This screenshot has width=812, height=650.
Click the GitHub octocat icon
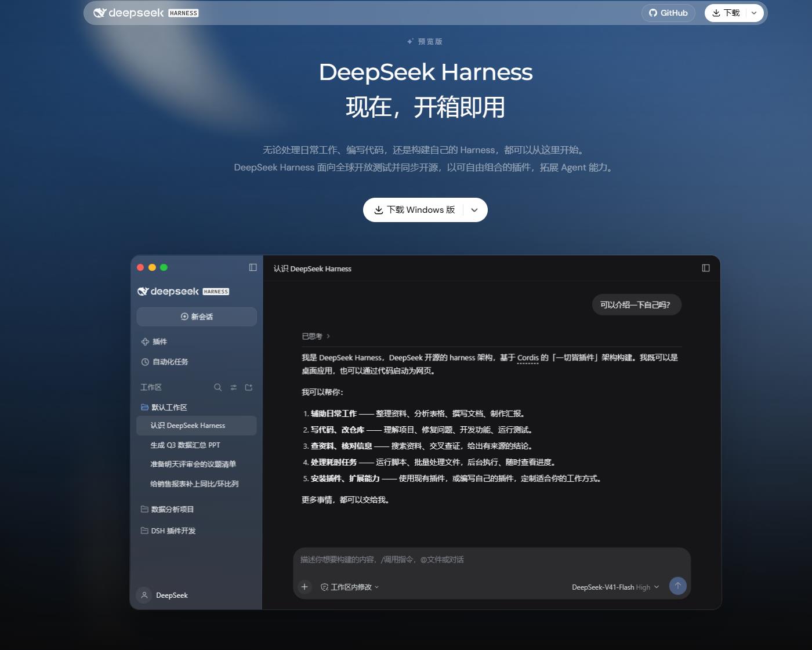point(653,13)
